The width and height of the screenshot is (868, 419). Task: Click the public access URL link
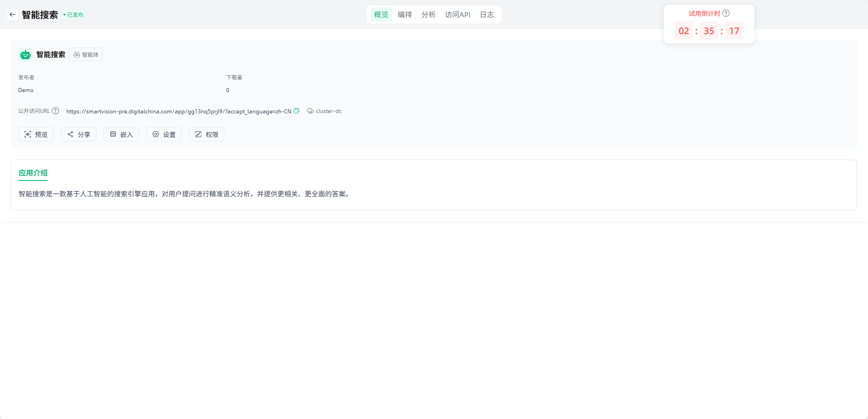178,112
